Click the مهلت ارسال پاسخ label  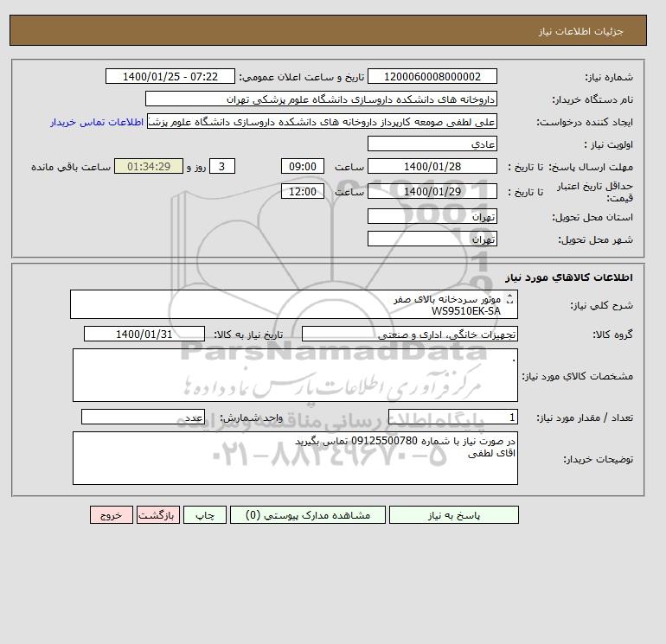tap(591, 167)
